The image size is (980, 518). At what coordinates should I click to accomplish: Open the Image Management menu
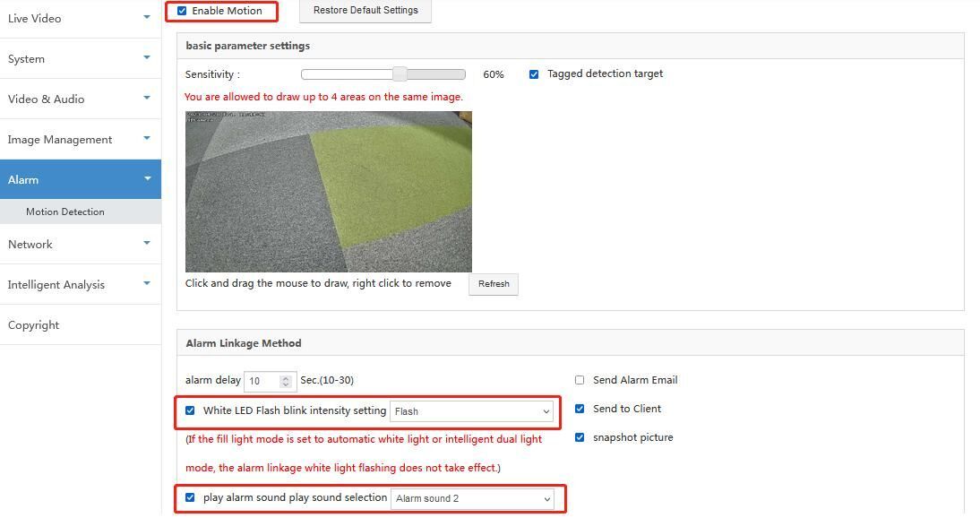click(x=60, y=139)
